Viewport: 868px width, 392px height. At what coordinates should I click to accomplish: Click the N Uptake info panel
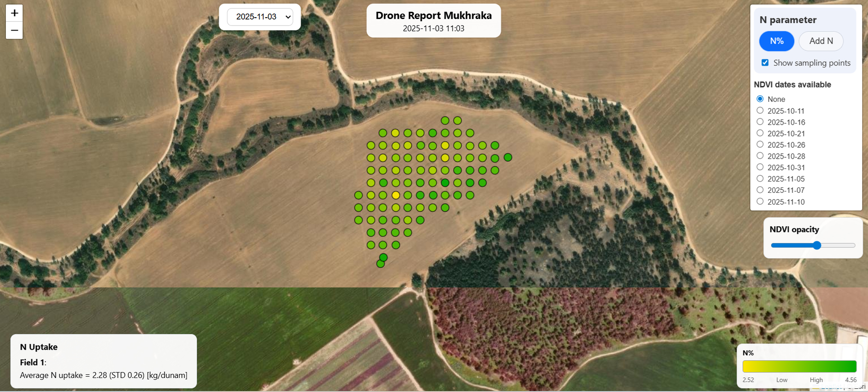[104, 361]
